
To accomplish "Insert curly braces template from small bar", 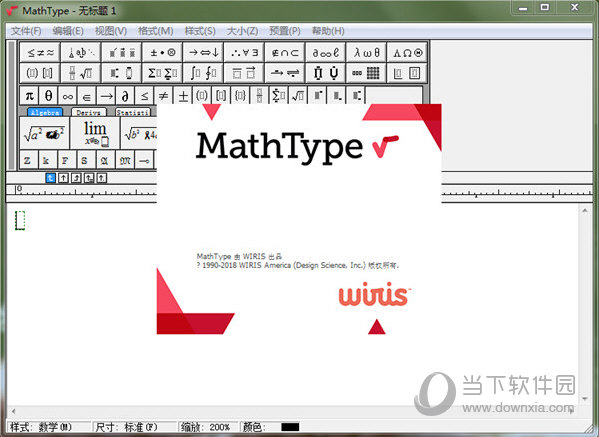I will pos(240,95).
